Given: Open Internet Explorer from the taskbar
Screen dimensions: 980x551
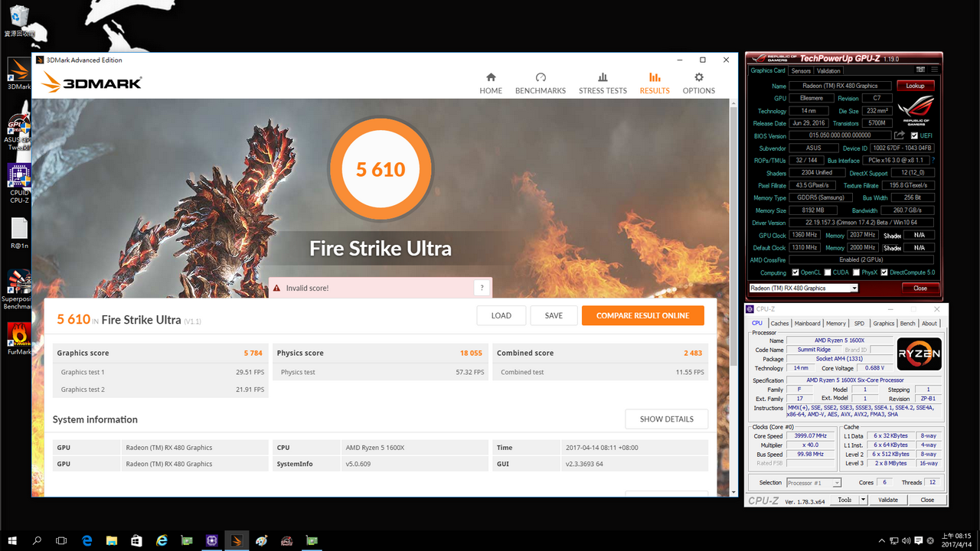Looking at the screenshot, I should 162,540.
